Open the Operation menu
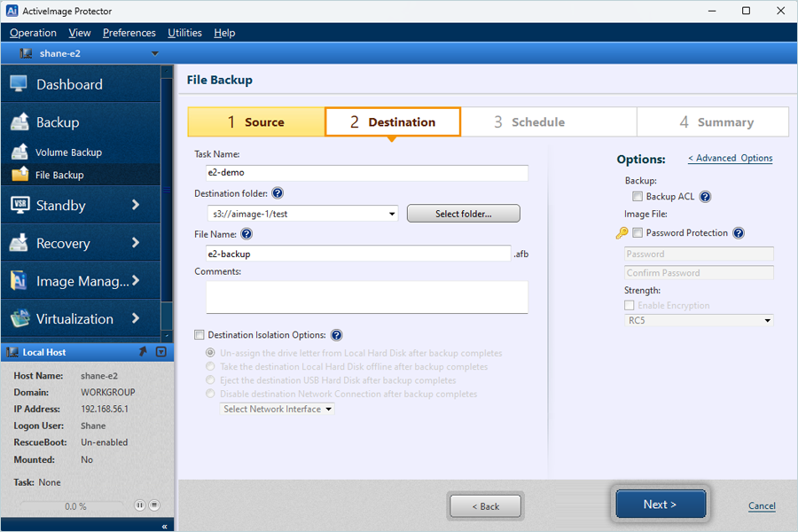The height and width of the screenshot is (532, 798). (x=33, y=33)
